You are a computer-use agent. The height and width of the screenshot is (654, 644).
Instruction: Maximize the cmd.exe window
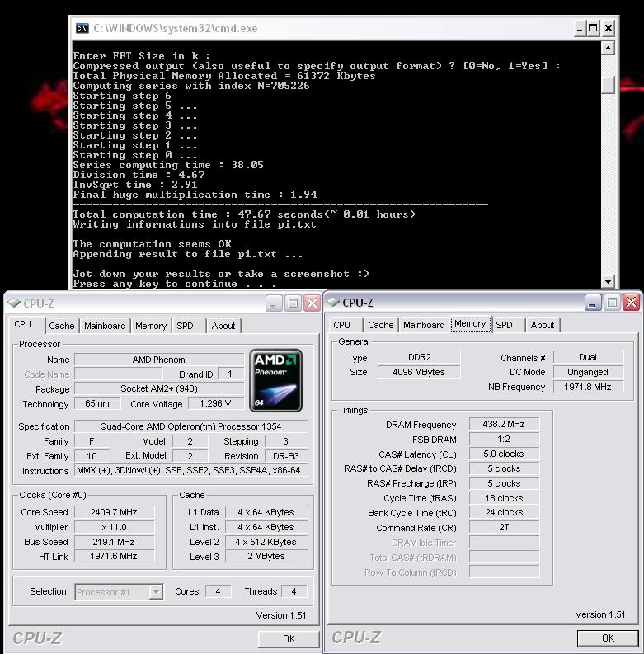coord(593,28)
